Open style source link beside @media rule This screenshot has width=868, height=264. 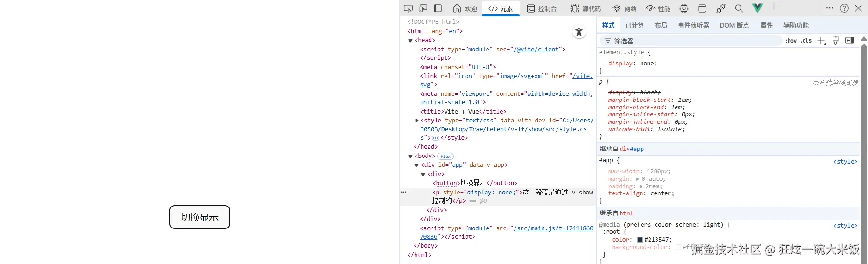pos(845,226)
